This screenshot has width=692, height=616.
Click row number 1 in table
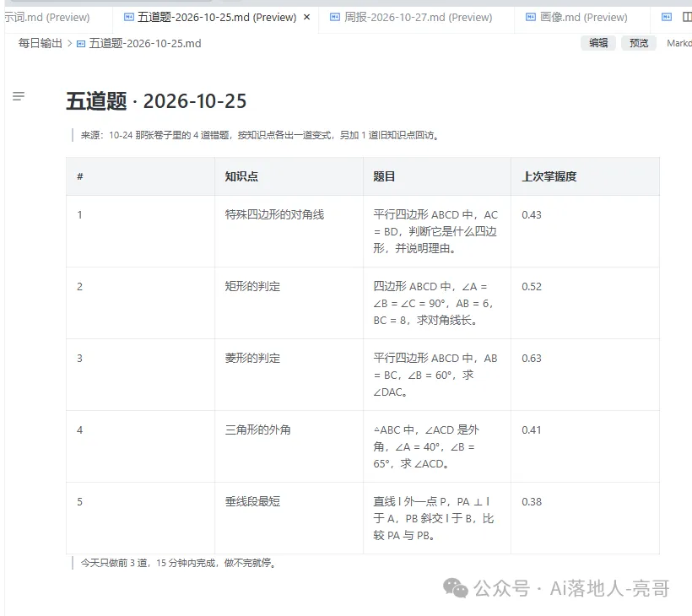click(x=79, y=215)
